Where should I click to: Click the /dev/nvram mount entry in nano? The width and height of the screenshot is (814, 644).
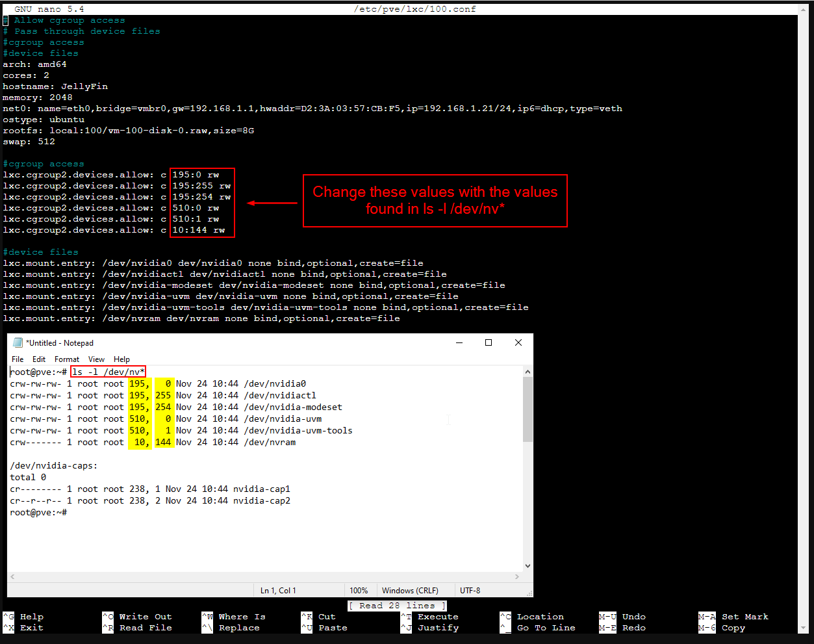[201, 318]
